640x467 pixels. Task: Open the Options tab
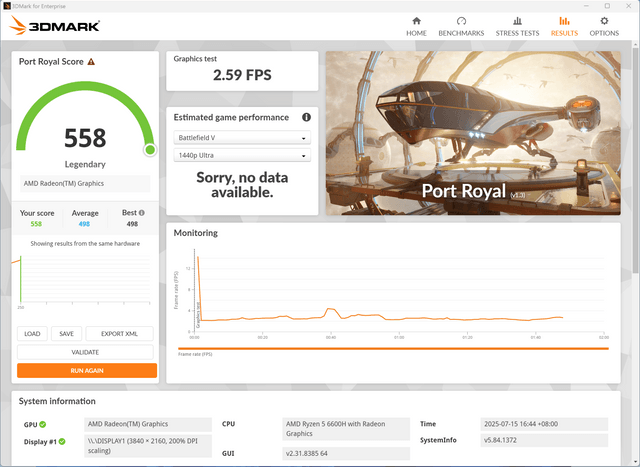(x=604, y=27)
